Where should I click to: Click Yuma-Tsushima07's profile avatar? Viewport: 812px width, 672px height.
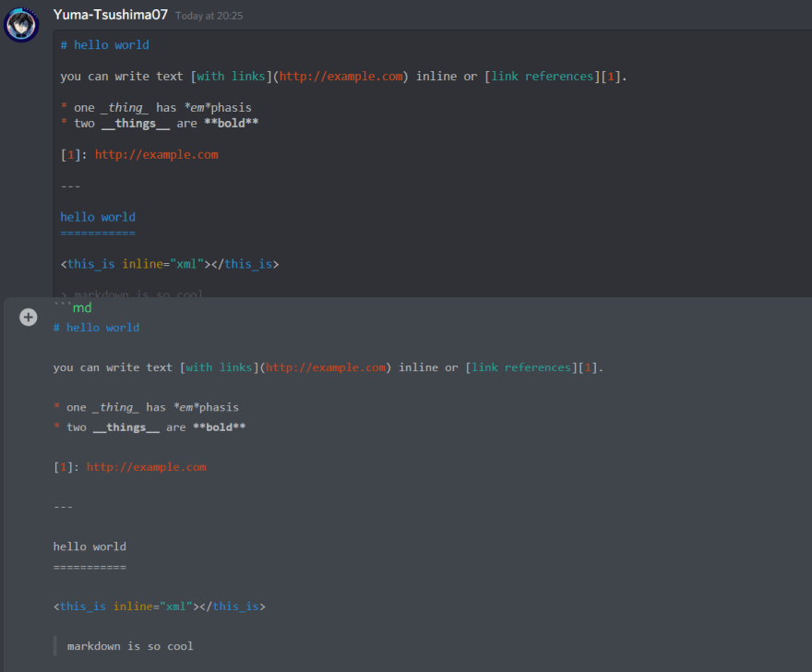click(x=21, y=24)
